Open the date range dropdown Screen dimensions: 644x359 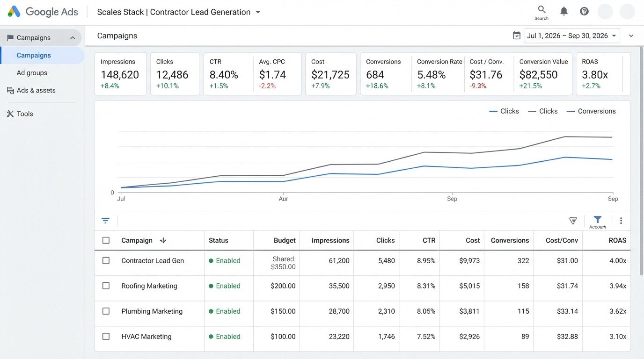tap(572, 36)
